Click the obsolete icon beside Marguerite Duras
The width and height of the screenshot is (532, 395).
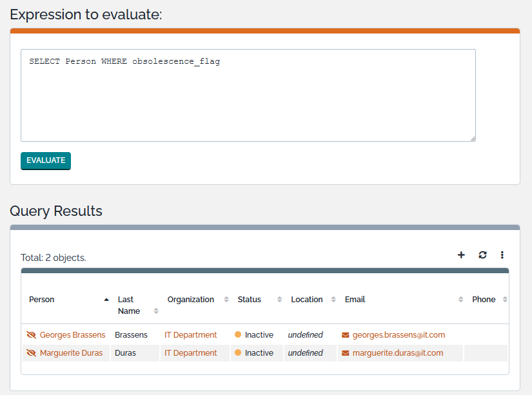coord(31,353)
